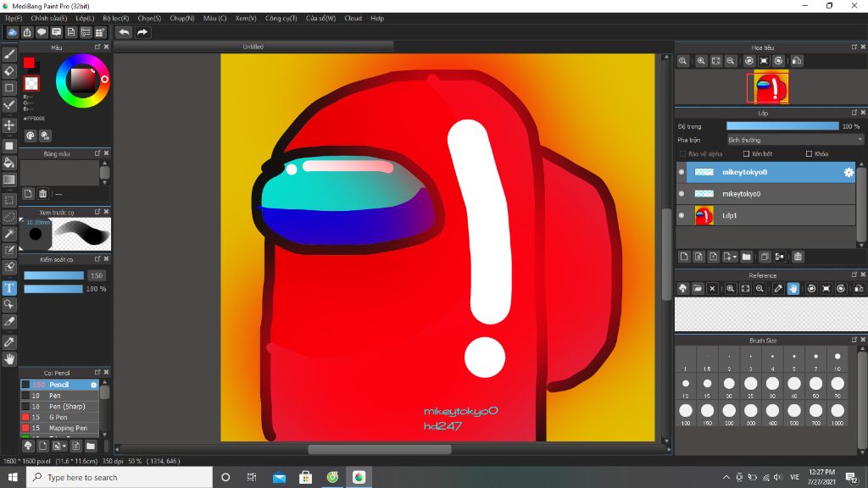Add a new layer folder
The image size is (868, 488).
(746, 257)
